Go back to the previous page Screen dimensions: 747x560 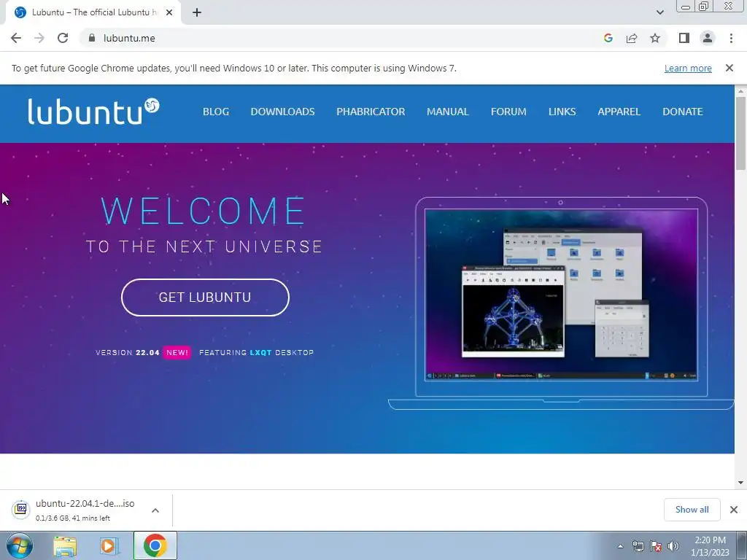pos(16,38)
